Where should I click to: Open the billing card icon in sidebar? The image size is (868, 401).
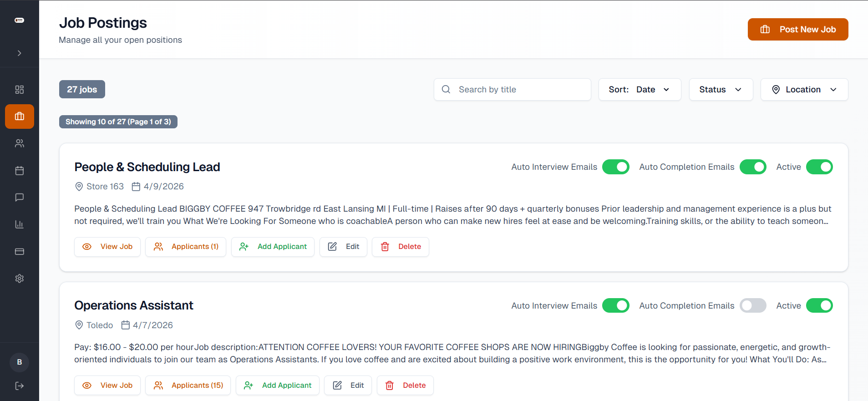pyautogui.click(x=19, y=252)
